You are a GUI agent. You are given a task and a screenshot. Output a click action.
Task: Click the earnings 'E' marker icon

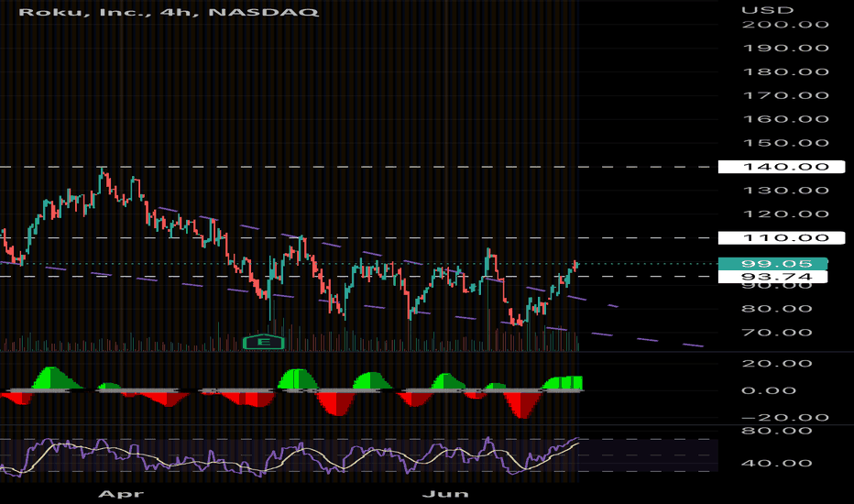tap(264, 342)
